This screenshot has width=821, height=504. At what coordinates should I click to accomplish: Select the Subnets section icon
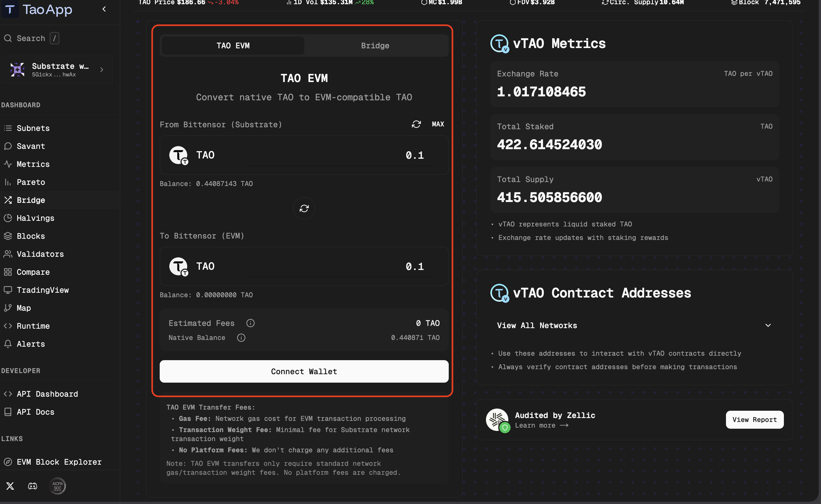click(8, 128)
